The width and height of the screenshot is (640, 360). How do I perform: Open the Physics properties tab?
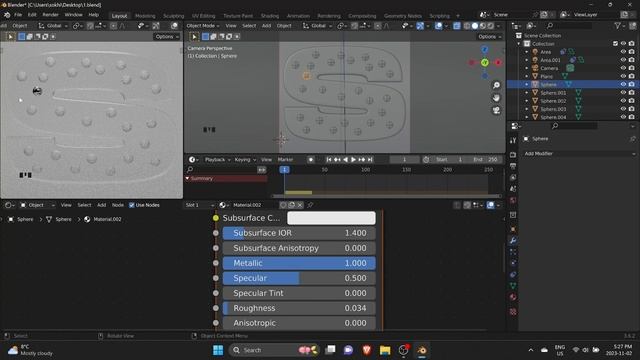coord(513,263)
